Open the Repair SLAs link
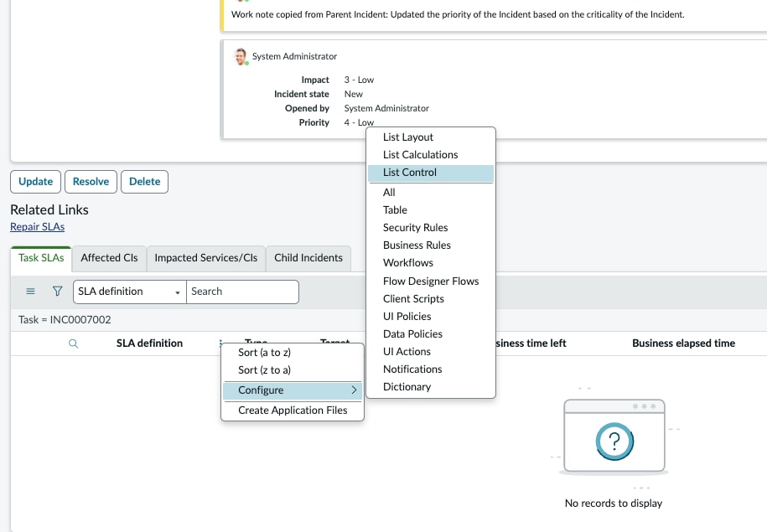The image size is (767, 532). [37, 227]
